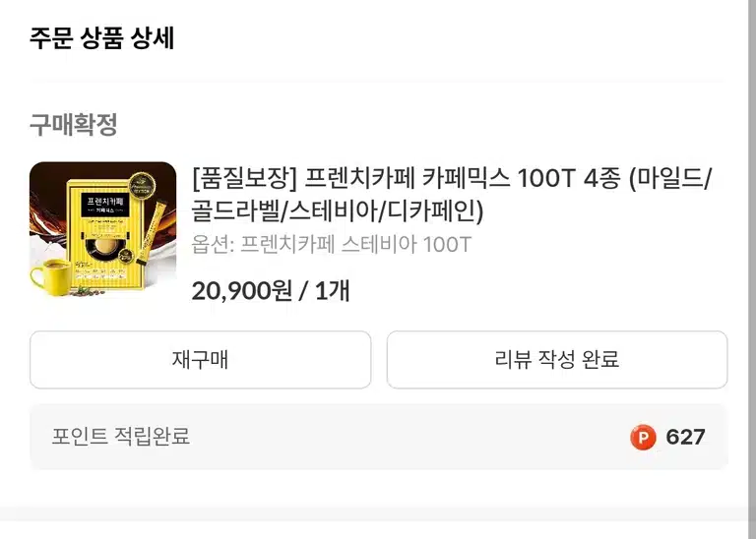Click the 골드라벨/스테비아/디카페인 title line
Screen dimensions: 756x539
coord(337,210)
